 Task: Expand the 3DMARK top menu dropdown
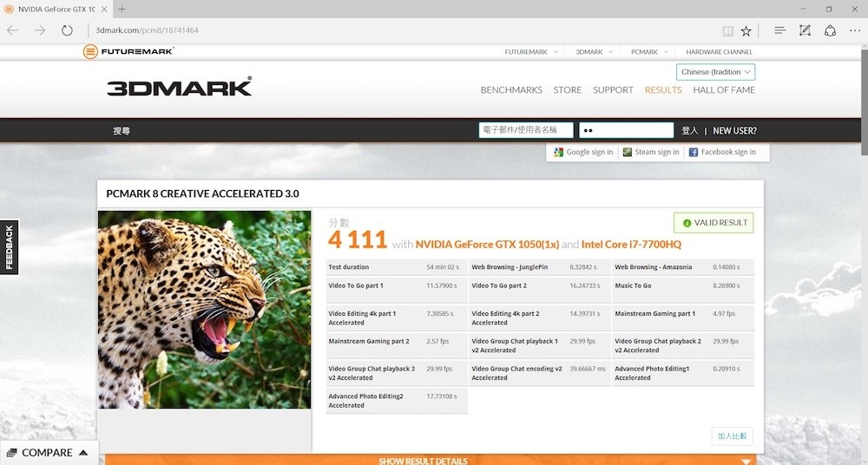click(610, 52)
